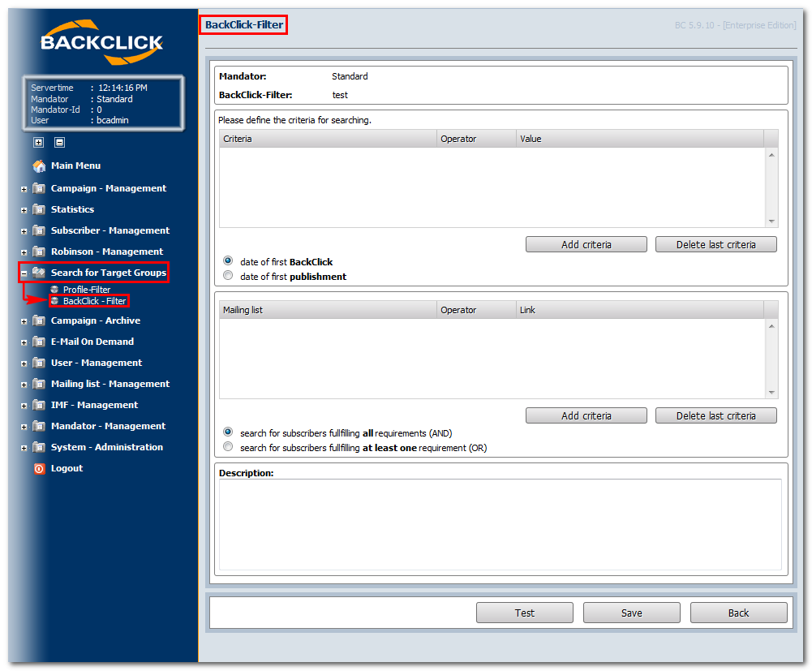Click the Mailing list - Management folder icon
The image size is (812, 671).
[x=39, y=384]
